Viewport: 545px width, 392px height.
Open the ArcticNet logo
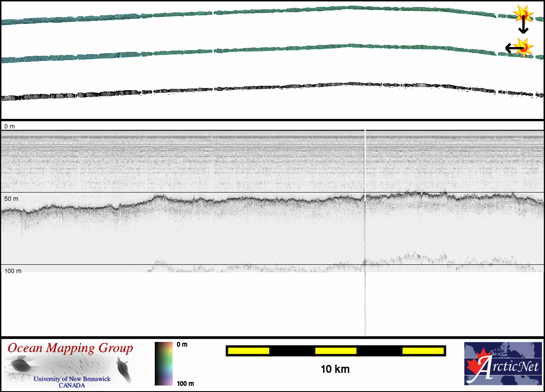[503, 364]
